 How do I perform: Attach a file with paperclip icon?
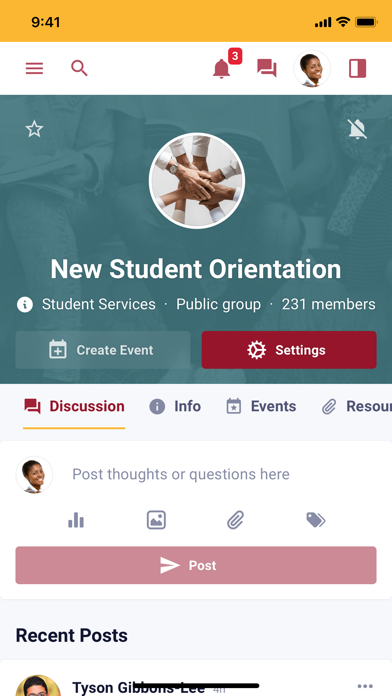[x=236, y=520]
